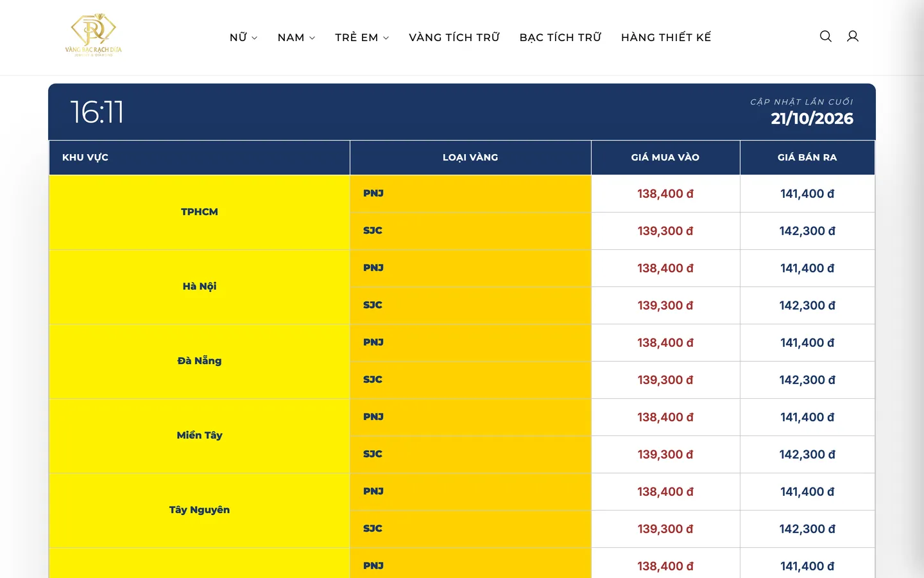The image size is (924, 578).
Task: Click the user account icon
Action: coord(853,37)
